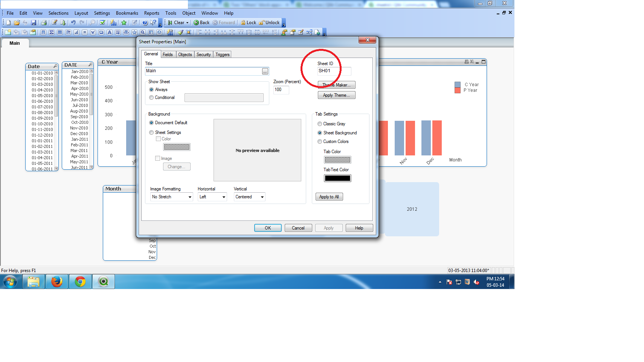Create a Table Box object icon
The image size is (644, 362).
click(x=60, y=32)
